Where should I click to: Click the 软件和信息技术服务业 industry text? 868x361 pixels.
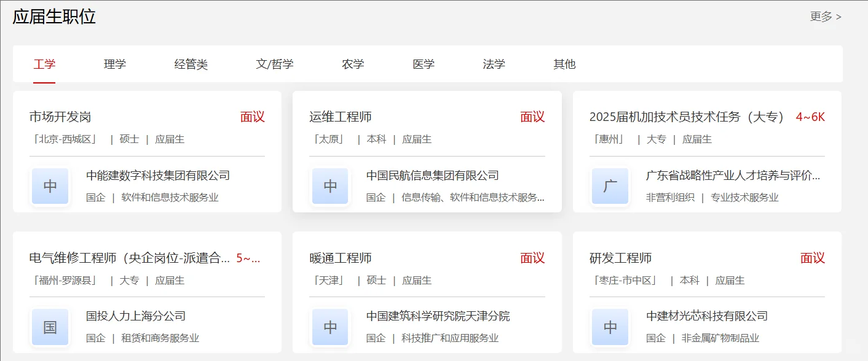[170, 198]
